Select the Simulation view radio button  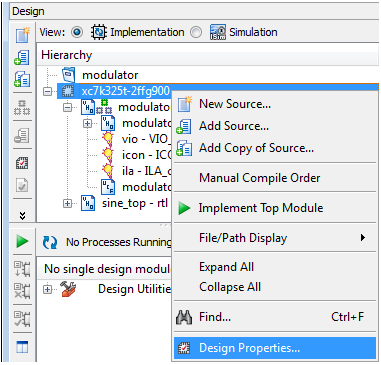pos(196,32)
